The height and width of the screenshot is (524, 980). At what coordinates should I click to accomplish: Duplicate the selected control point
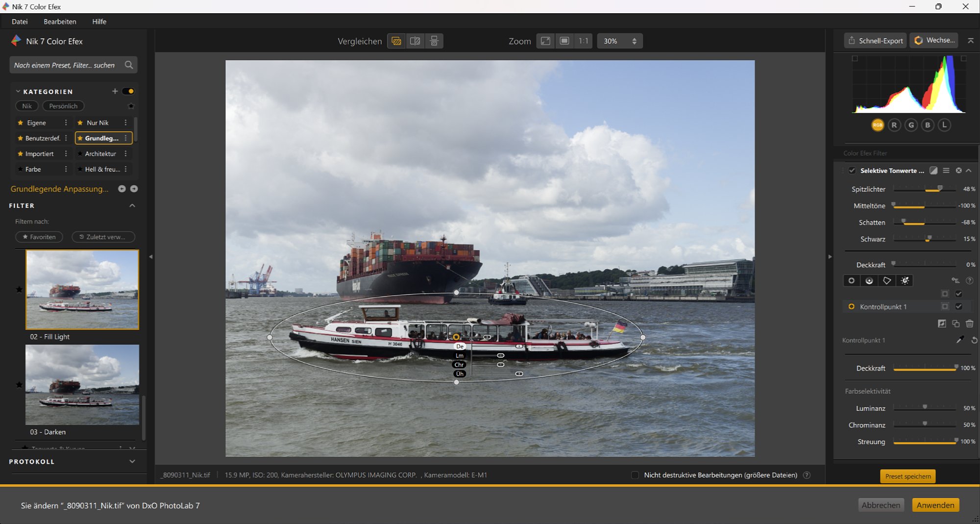click(955, 324)
